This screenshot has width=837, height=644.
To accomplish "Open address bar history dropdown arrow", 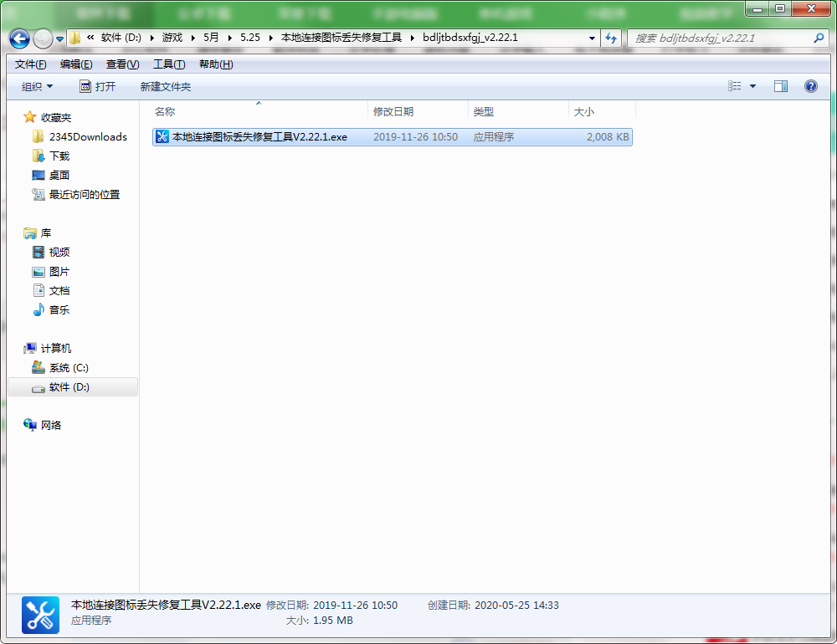I will click(592, 38).
